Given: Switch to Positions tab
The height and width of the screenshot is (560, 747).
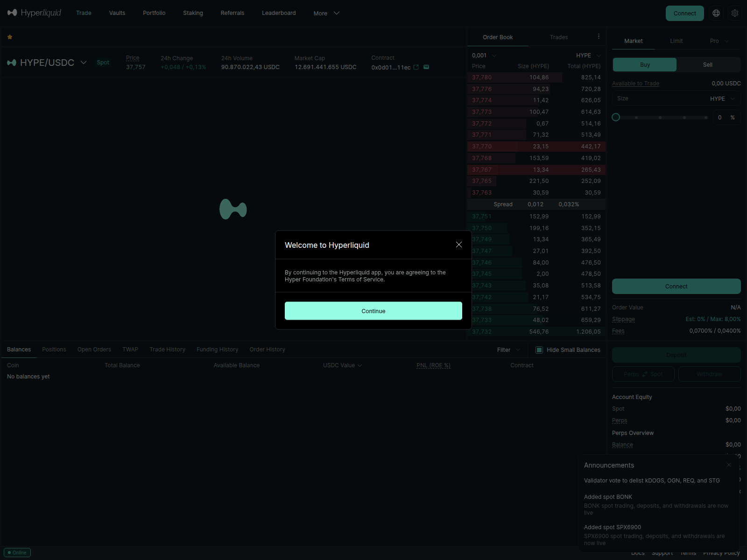Looking at the screenshot, I should [x=54, y=350].
